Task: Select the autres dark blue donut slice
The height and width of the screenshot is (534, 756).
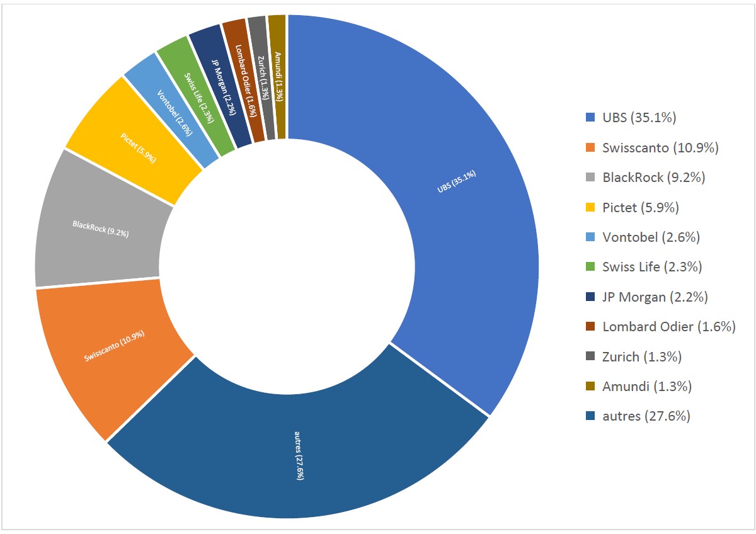Action: pyautogui.click(x=299, y=453)
